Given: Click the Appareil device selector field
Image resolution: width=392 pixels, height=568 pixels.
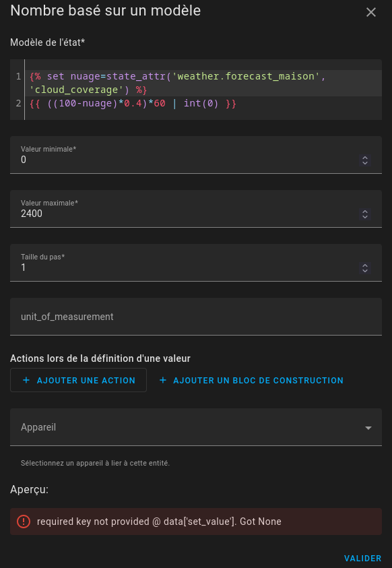Looking at the screenshot, I should coord(196,427).
